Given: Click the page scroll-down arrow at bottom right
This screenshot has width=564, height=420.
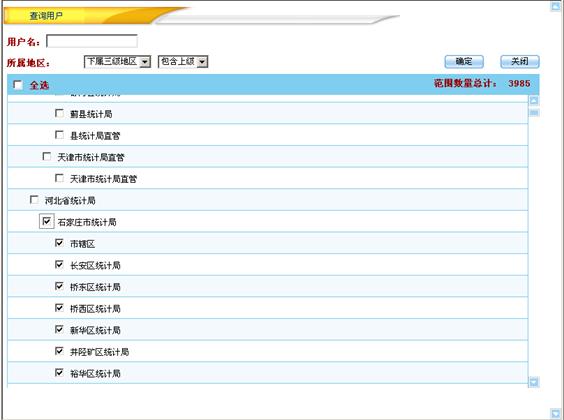Looking at the screenshot, I should pos(556,413).
